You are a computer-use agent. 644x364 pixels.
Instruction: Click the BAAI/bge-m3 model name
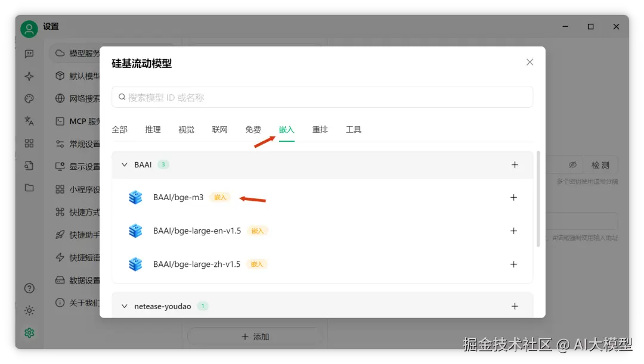pyautogui.click(x=178, y=197)
